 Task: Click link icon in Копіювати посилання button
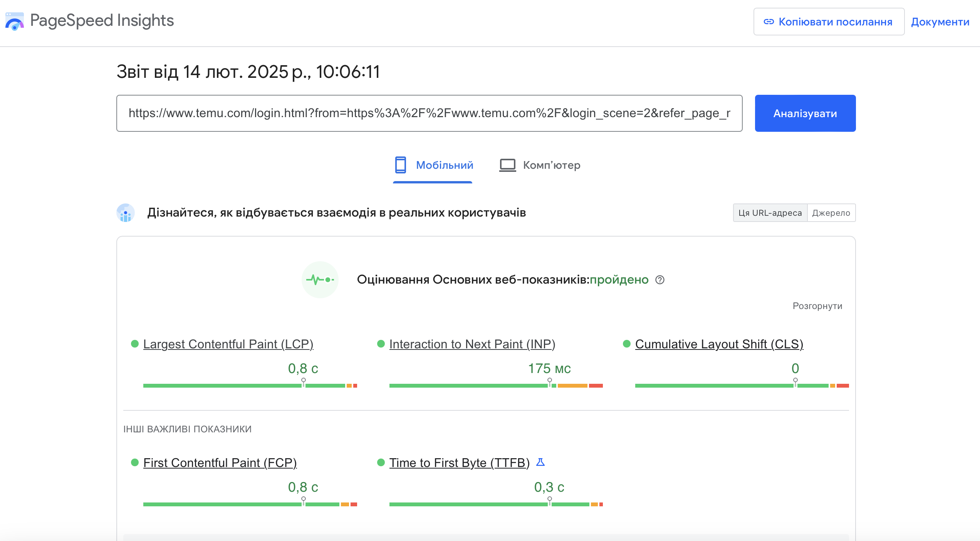(x=769, y=22)
